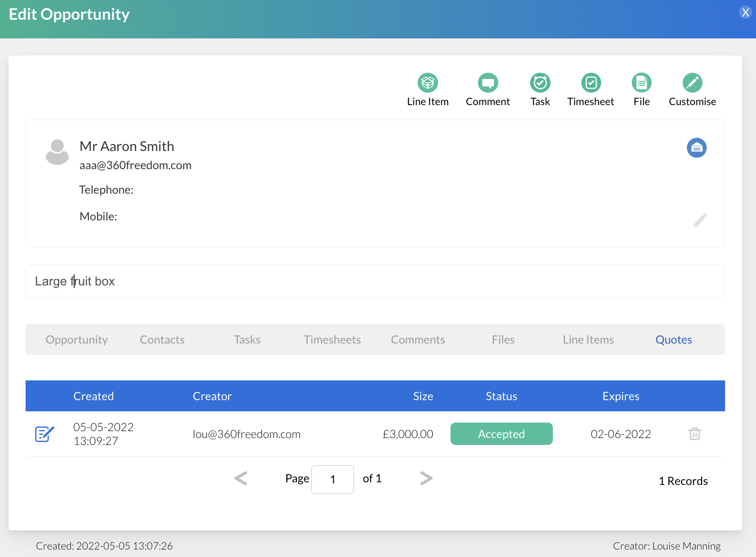Switch to the Opportunity tab
The height and width of the screenshot is (557, 756).
click(77, 340)
